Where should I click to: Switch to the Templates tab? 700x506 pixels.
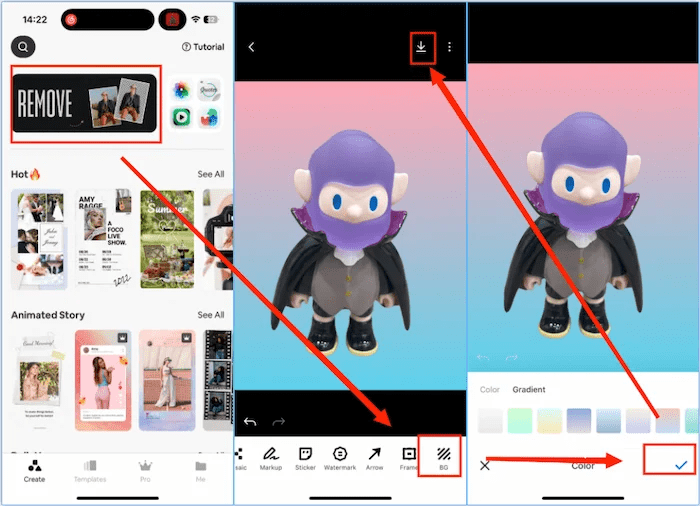click(x=90, y=472)
